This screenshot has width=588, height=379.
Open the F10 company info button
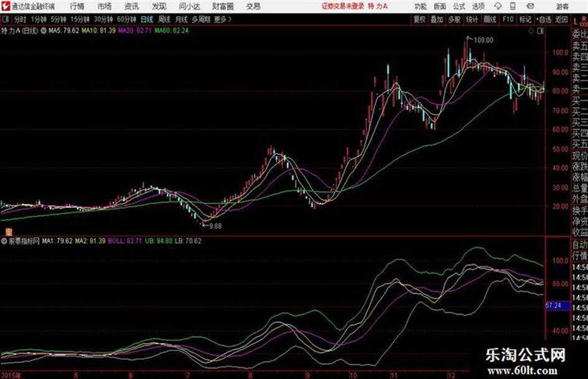(x=508, y=19)
